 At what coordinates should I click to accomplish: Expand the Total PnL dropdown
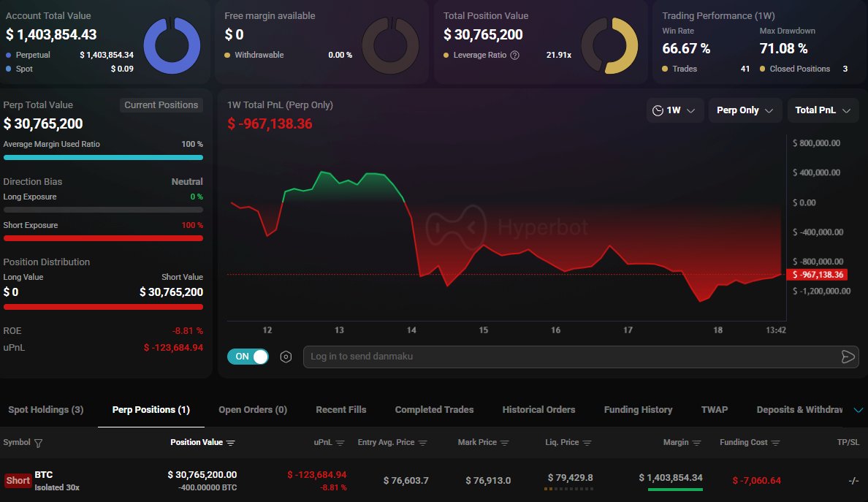click(823, 110)
